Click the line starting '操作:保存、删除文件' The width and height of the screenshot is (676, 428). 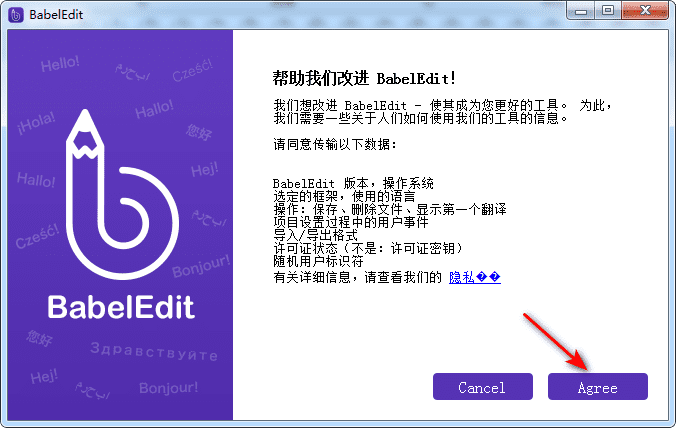[x=390, y=209]
